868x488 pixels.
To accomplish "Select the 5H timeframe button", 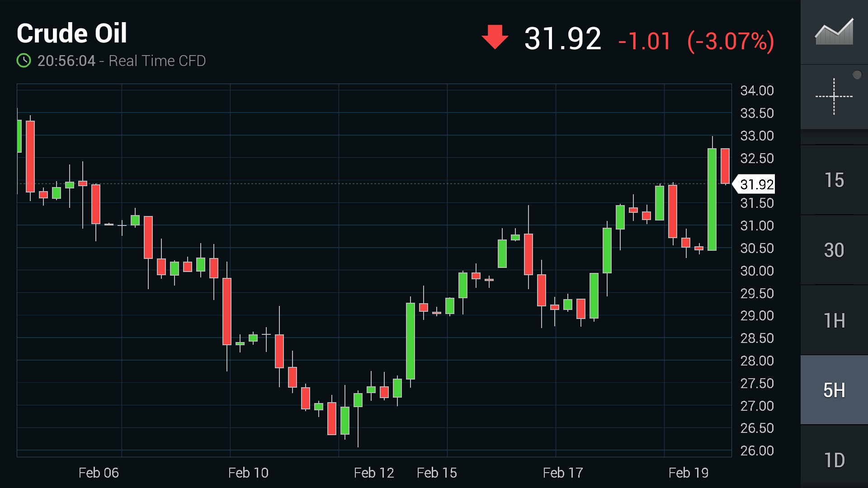I will click(834, 390).
